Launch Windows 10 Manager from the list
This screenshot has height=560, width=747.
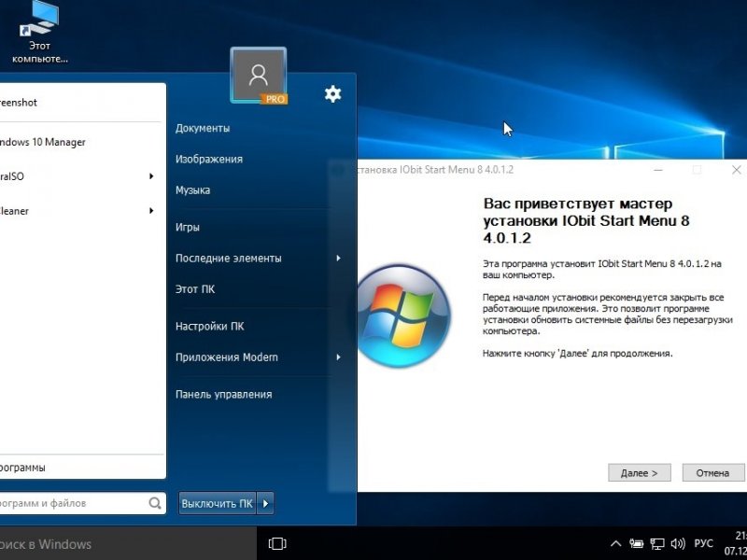pyautogui.click(x=83, y=142)
